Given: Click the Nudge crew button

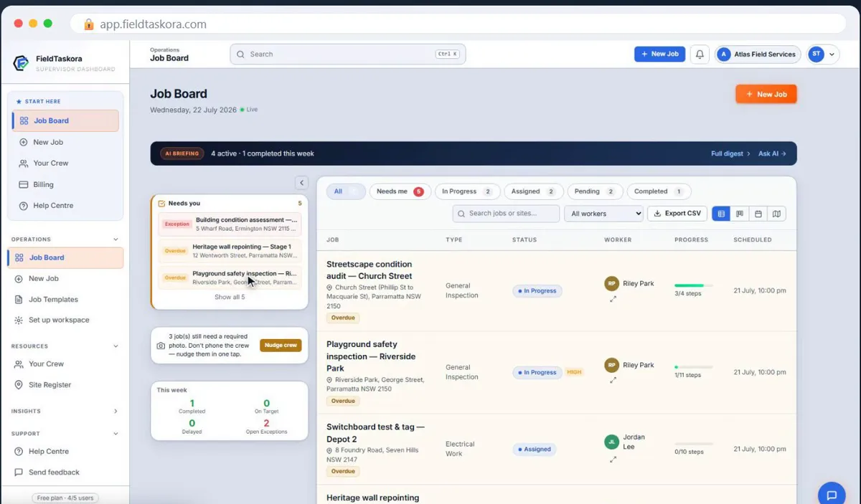Looking at the screenshot, I should tap(281, 346).
